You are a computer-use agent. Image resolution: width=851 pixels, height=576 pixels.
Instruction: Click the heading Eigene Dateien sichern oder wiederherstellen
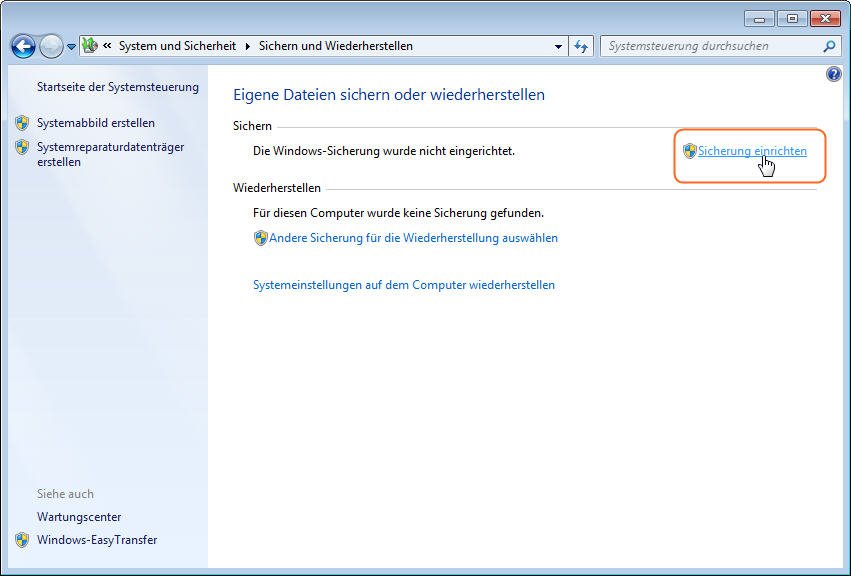pyautogui.click(x=389, y=94)
